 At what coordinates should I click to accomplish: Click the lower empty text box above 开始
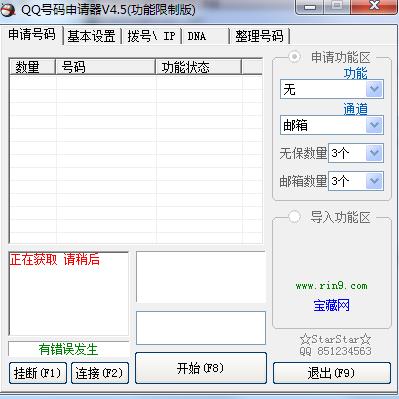coord(201,328)
